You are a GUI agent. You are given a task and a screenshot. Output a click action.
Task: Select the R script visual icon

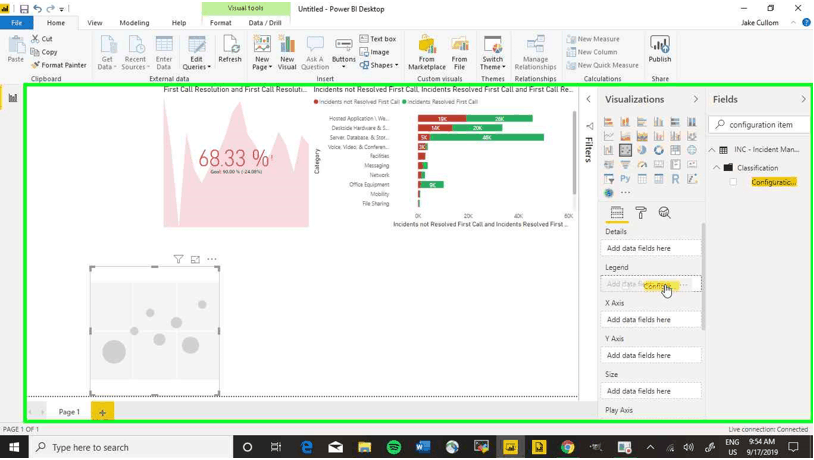click(x=675, y=179)
